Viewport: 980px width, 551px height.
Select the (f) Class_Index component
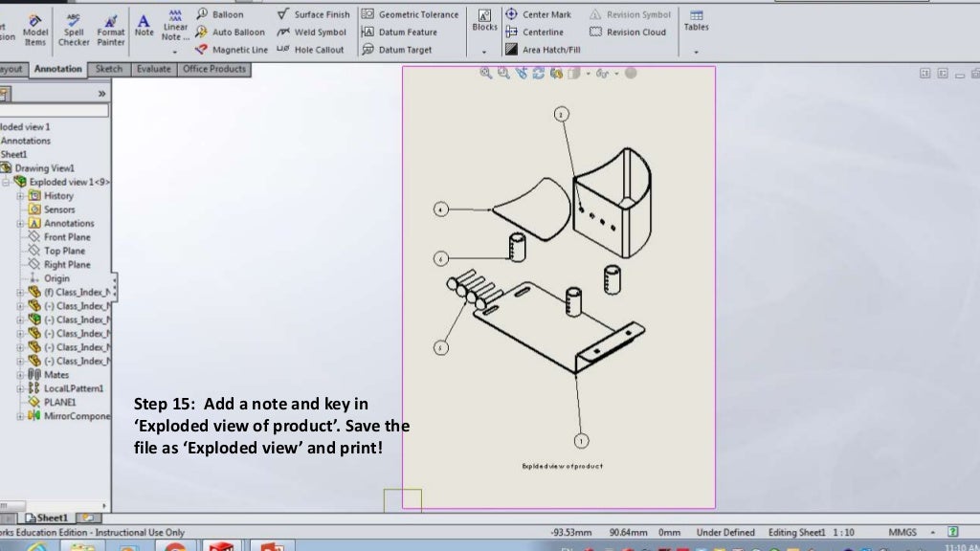[x=69, y=292]
